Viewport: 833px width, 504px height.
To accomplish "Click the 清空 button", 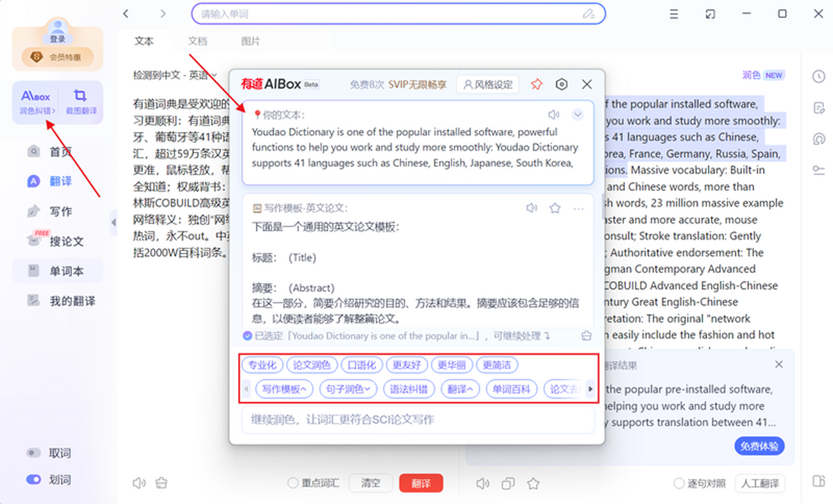I will 370,483.
